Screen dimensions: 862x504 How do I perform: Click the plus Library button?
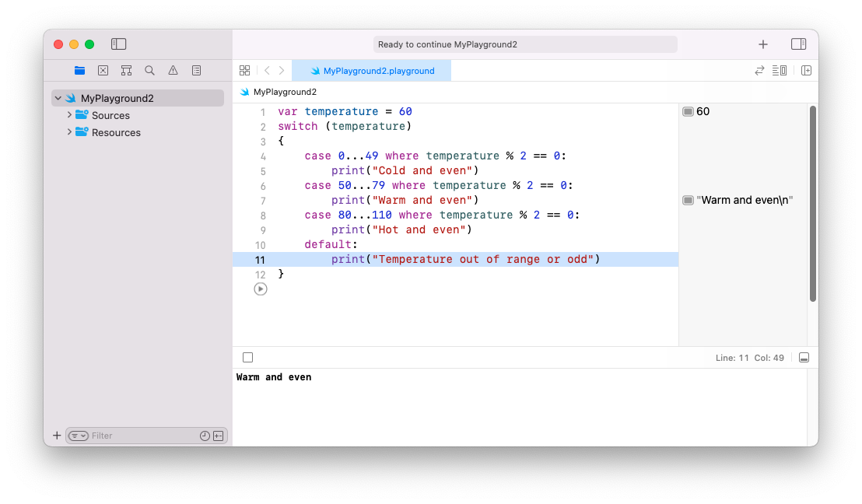click(x=763, y=44)
